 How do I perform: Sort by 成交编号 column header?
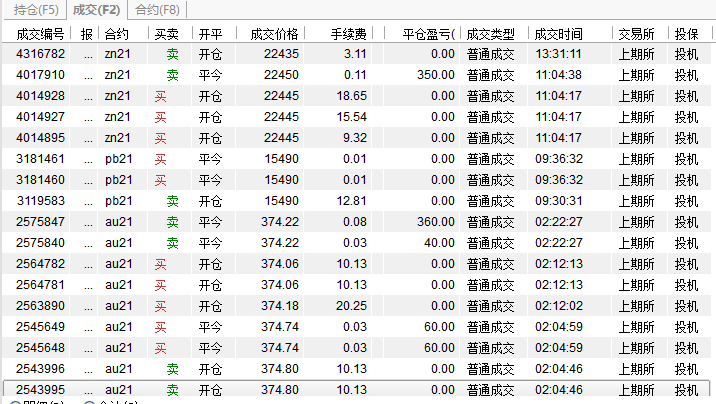point(41,34)
